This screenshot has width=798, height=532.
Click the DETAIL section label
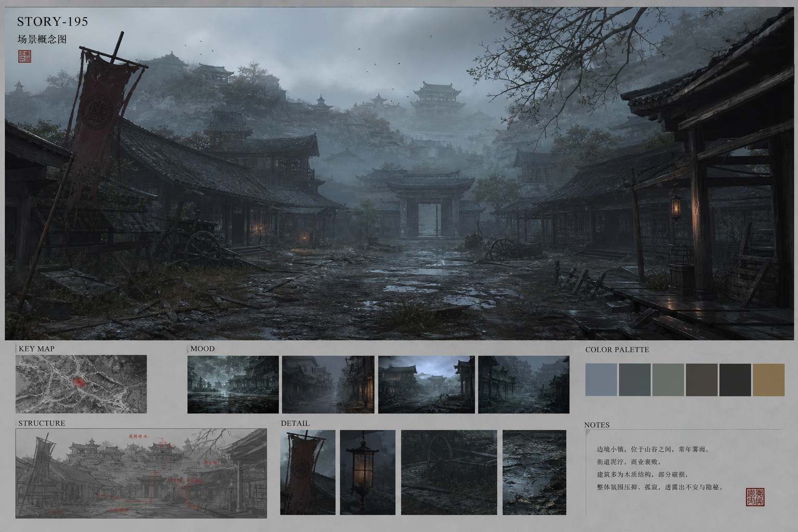(x=295, y=423)
